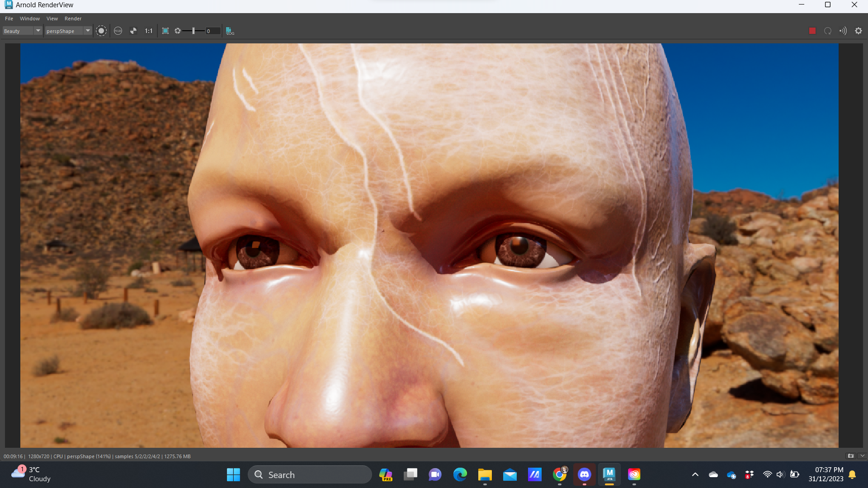Adjust the exposure slider handle

(x=193, y=31)
